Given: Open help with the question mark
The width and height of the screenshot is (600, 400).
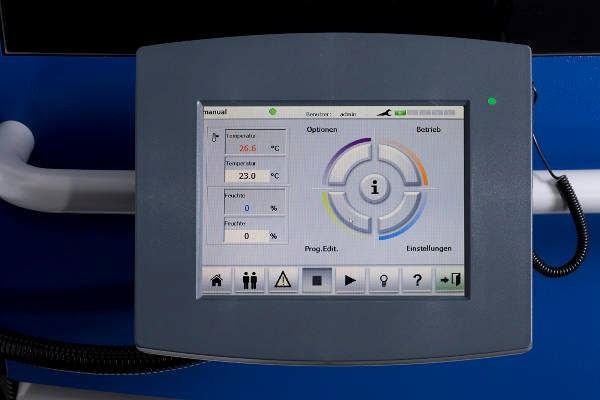Looking at the screenshot, I should (x=417, y=281).
